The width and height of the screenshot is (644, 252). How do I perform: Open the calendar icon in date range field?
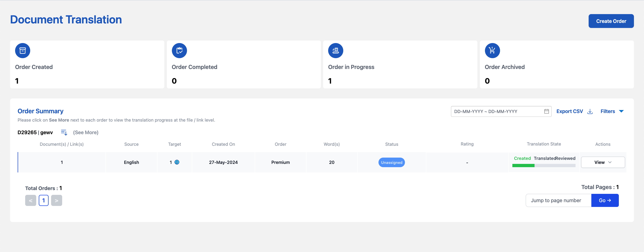(x=546, y=111)
